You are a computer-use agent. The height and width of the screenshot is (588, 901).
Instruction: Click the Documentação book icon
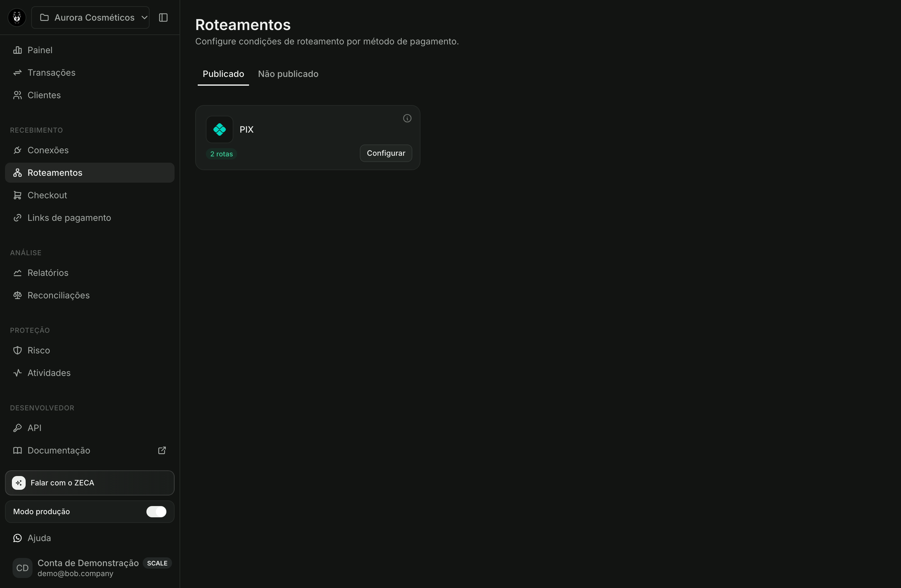click(x=18, y=450)
